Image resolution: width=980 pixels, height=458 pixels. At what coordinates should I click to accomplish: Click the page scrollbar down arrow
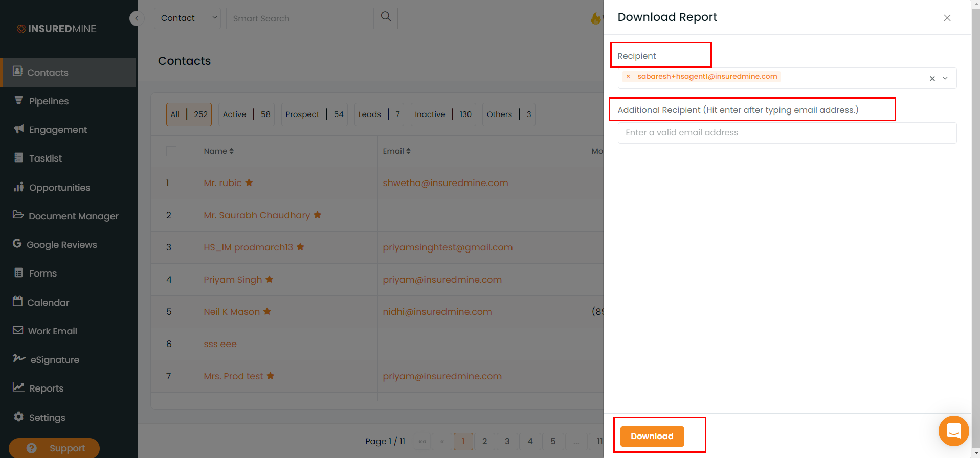975,453
